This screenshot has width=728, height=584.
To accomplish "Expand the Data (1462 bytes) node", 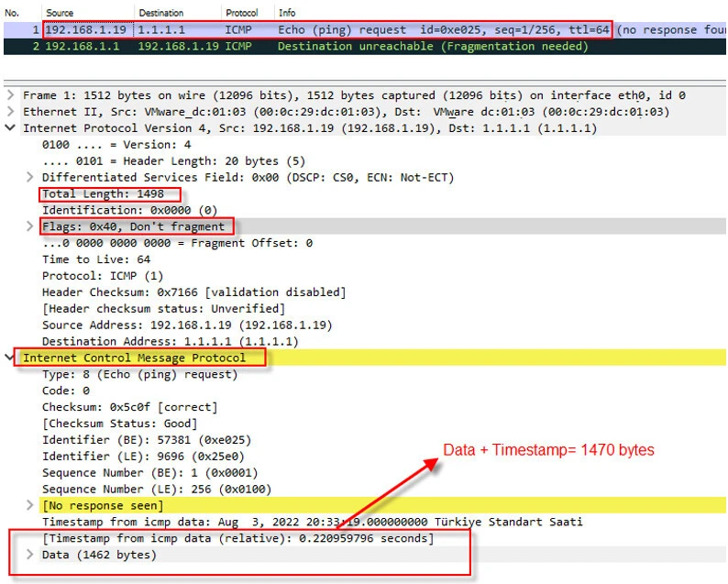I will click(32, 555).
